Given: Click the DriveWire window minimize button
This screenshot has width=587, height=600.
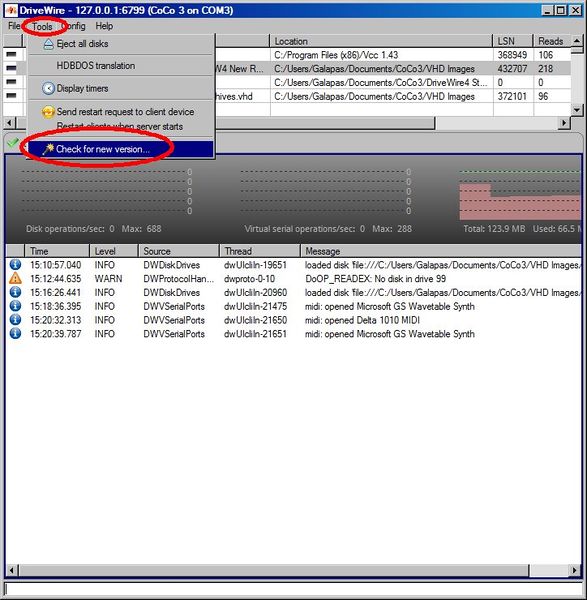Looking at the screenshot, I should tap(548, 10).
